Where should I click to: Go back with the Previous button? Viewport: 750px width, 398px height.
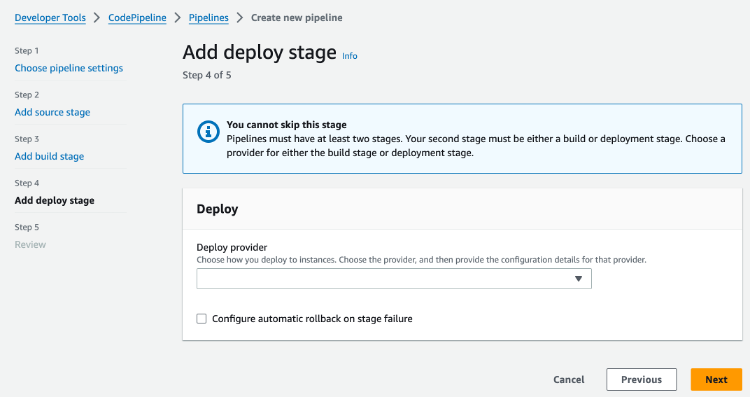641,379
